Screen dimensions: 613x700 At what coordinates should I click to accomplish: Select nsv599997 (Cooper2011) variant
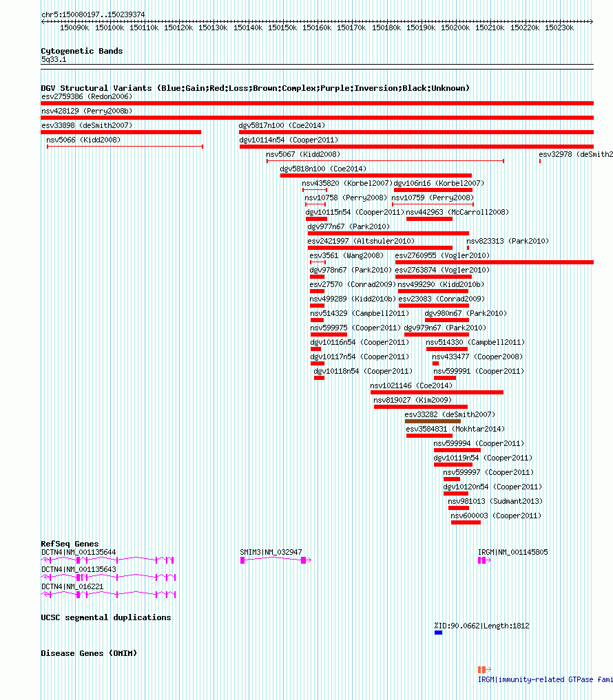488,472
